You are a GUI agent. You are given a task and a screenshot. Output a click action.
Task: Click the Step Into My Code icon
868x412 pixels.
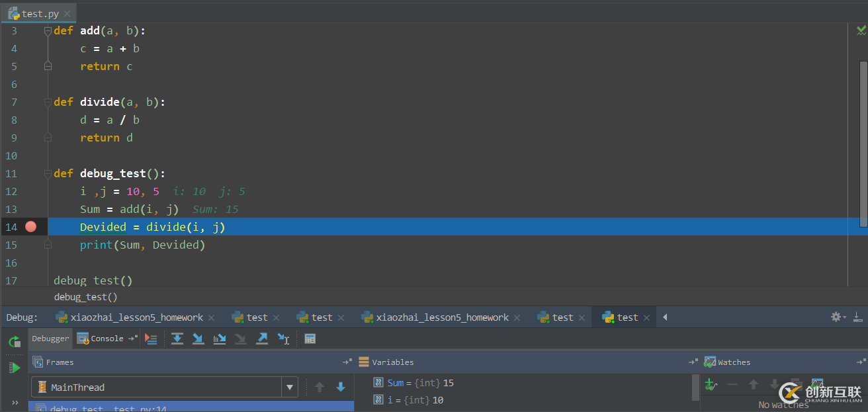(x=220, y=339)
